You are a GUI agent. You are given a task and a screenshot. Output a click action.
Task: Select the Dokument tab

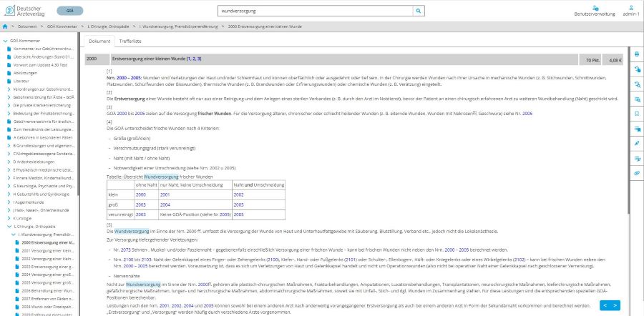(99, 41)
